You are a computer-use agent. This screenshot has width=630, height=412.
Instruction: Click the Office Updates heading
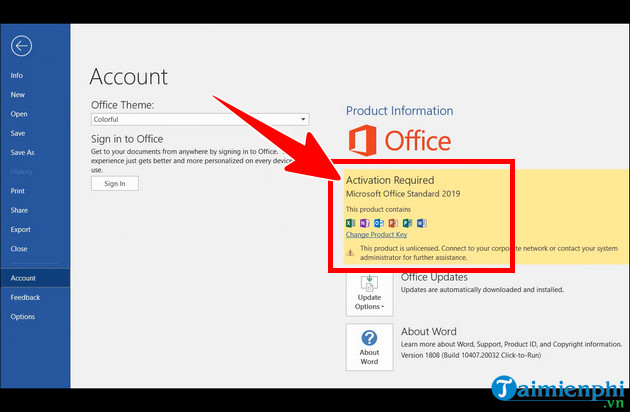point(434,277)
